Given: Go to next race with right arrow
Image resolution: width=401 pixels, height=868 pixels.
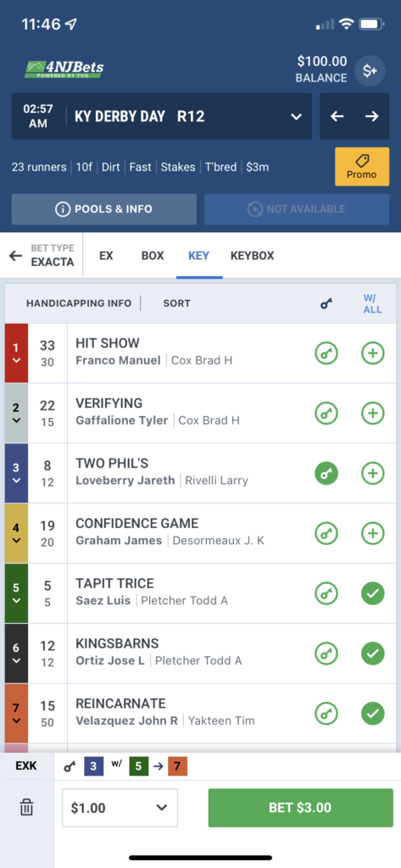Looking at the screenshot, I should [x=371, y=116].
